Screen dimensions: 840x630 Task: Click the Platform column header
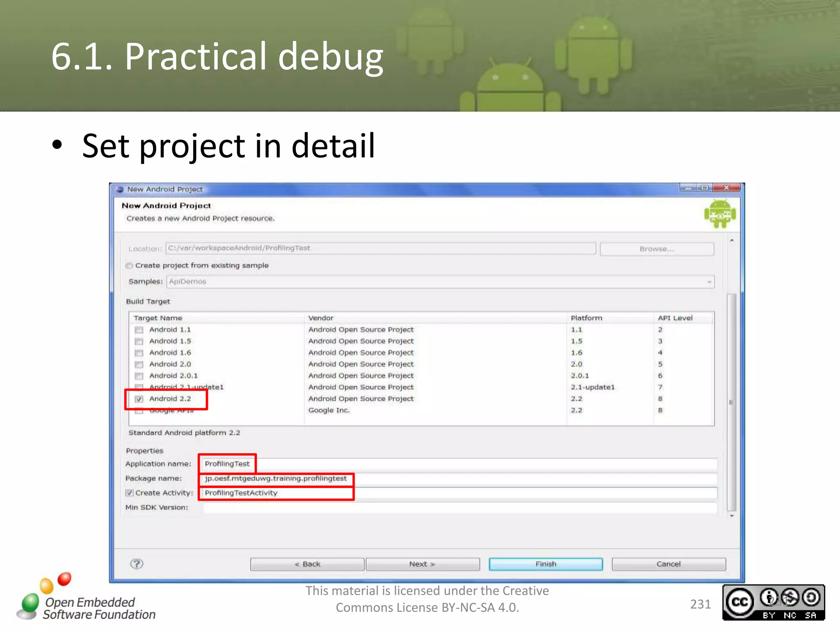587,318
